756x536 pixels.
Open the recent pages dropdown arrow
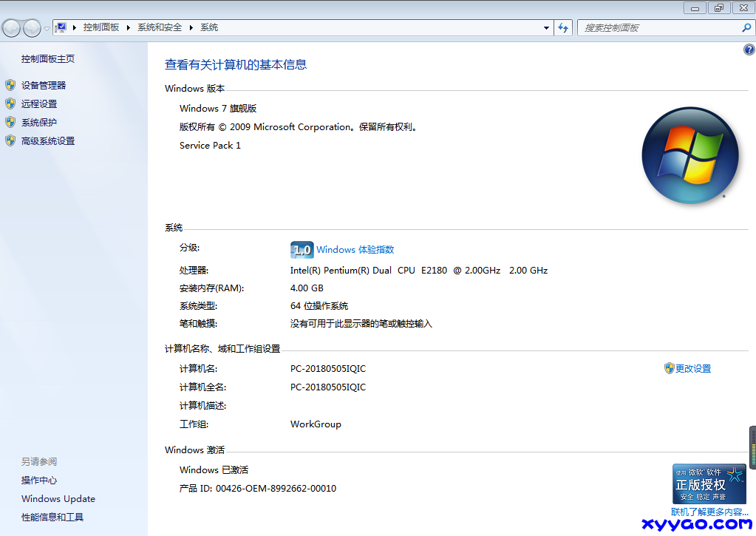(47, 28)
